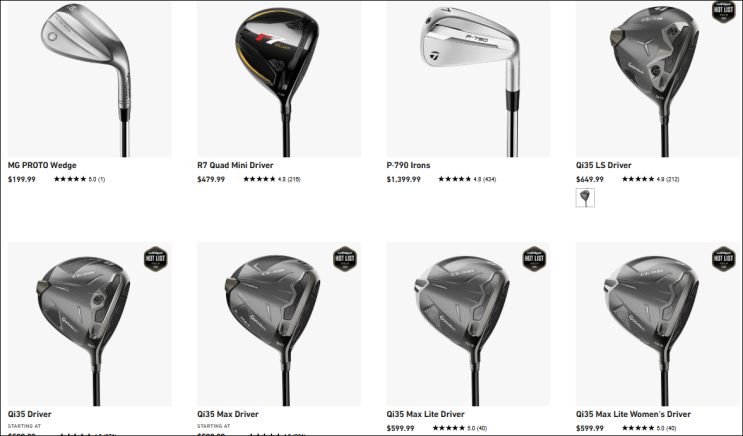Click Hot List badge on Qi35 Max Driver
The image size is (743, 436).
345,259
